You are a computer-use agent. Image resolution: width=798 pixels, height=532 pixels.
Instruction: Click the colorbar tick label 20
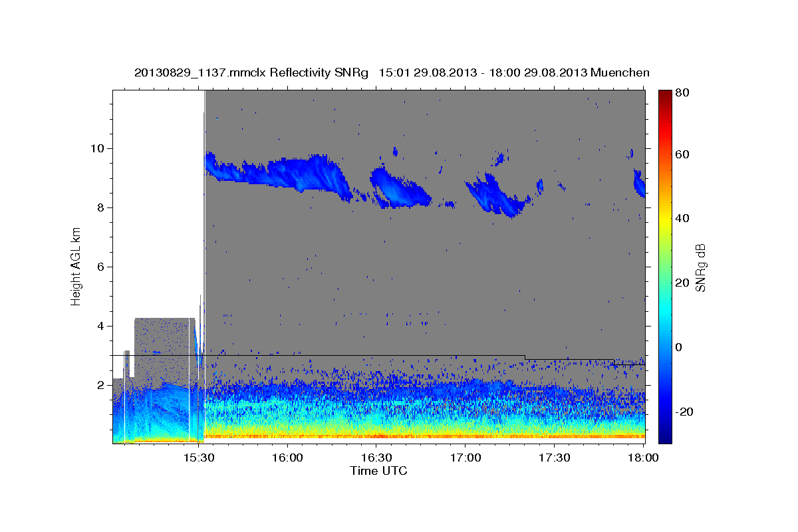pos(682,283)
